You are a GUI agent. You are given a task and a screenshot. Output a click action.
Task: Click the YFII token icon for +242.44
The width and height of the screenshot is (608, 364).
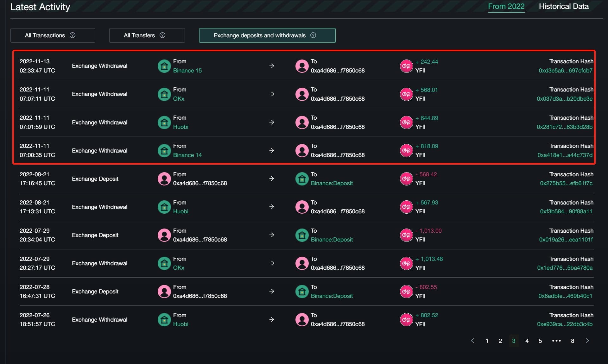pos(406,66)
